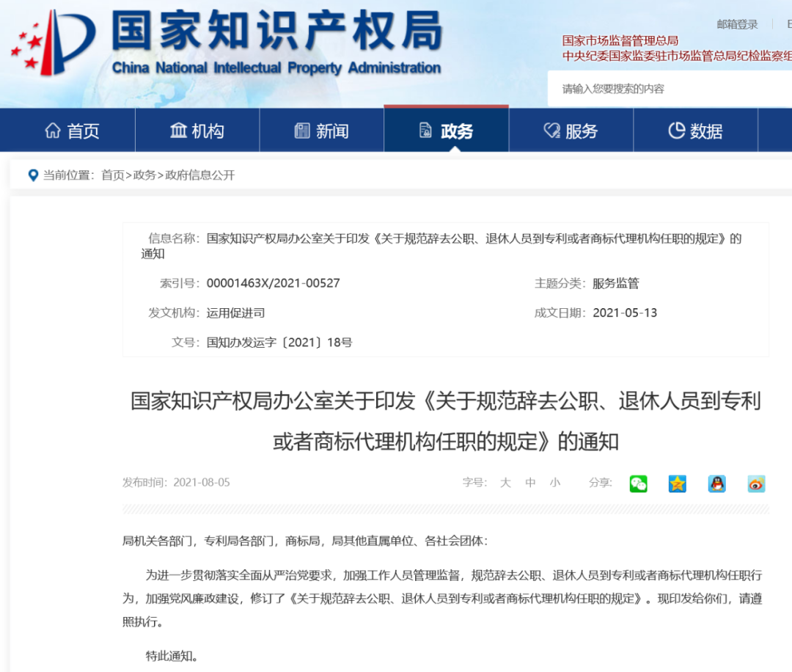Click the 信息名称 info title text
Viewport: 792px width, 672px height.
tap(441, 246)
